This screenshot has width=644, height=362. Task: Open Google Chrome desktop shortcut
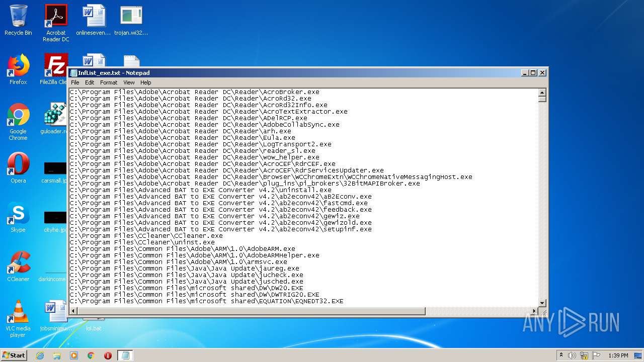[18, 122]
